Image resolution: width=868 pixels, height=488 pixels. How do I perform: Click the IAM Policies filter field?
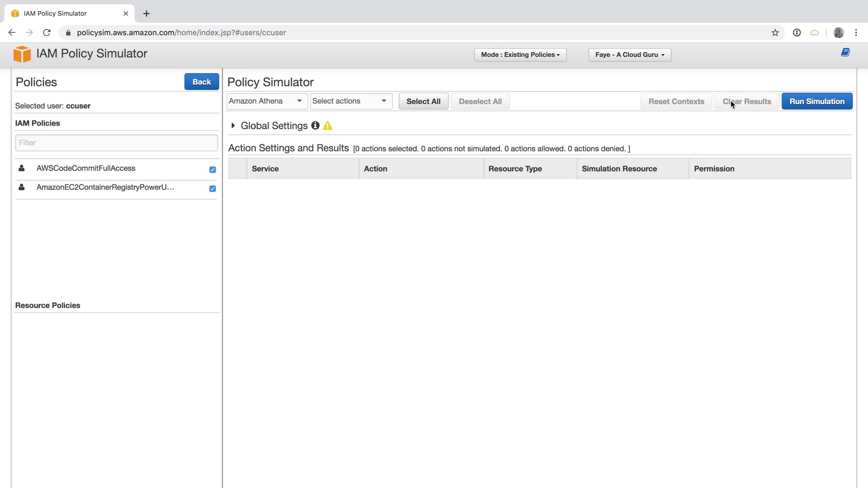(116, 143)
